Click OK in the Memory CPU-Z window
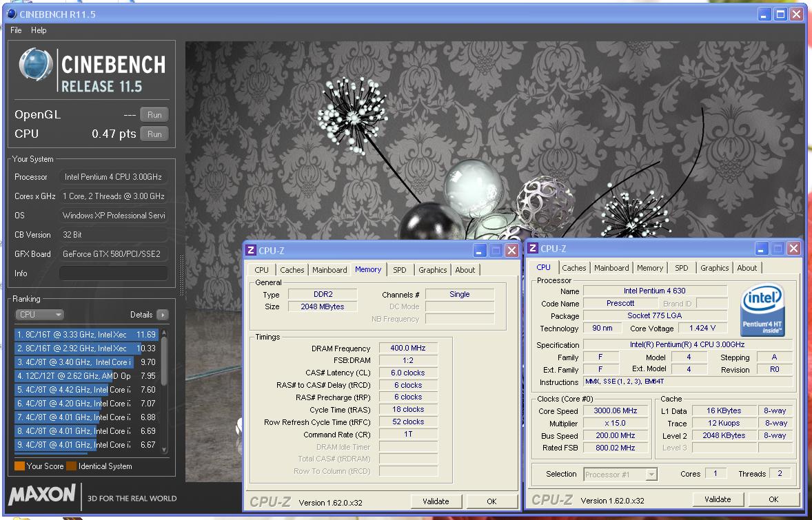 tap(491, 501)
